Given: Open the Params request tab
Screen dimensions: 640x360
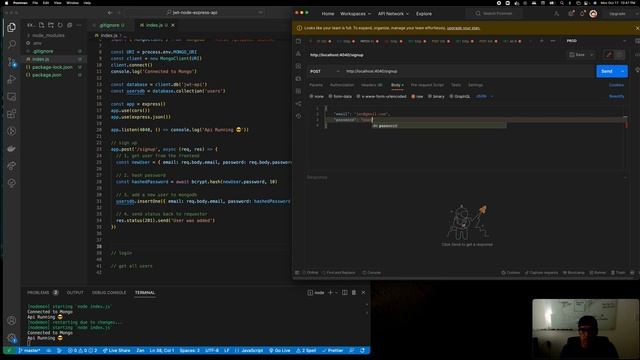Looking at the screenshot, I should coord(316,85).
